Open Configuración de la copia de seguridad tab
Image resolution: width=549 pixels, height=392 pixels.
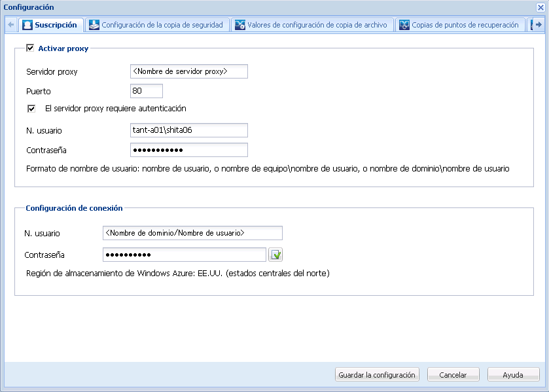tap(158, 25)
